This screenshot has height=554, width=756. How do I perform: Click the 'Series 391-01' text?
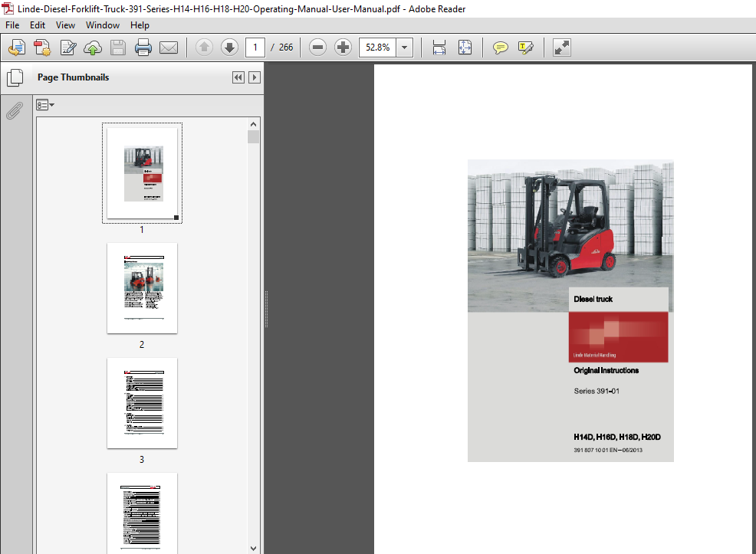(x=597, y=392)
